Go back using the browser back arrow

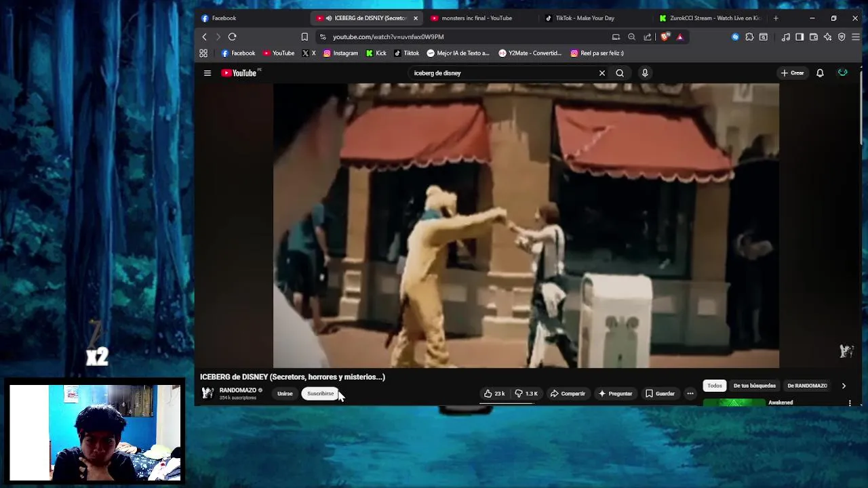tap(205, 37)
